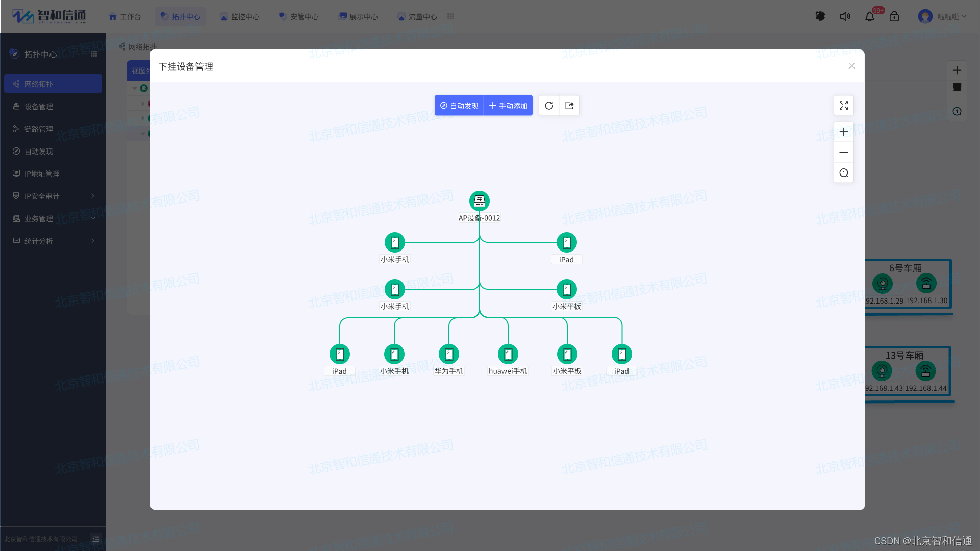Toggle fullscreen view of topology
980x551 pixels.
click(844, 106)
